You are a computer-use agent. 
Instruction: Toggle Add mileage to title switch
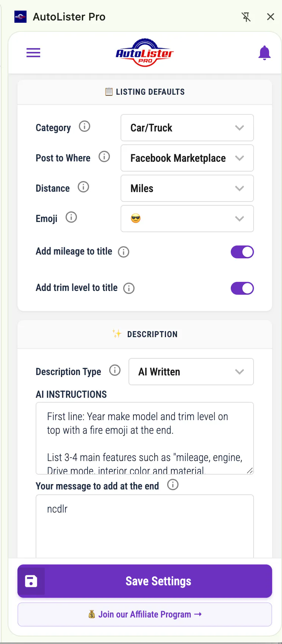(242, 252)
